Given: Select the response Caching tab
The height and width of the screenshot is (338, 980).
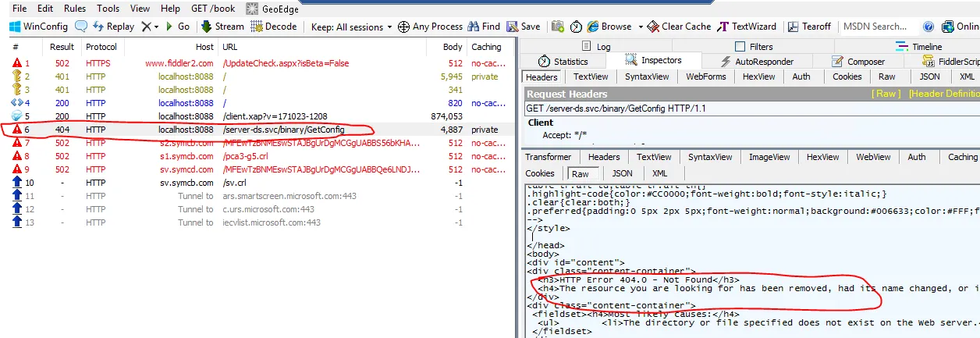Looking at the screenshot, I should click(962, 157).
